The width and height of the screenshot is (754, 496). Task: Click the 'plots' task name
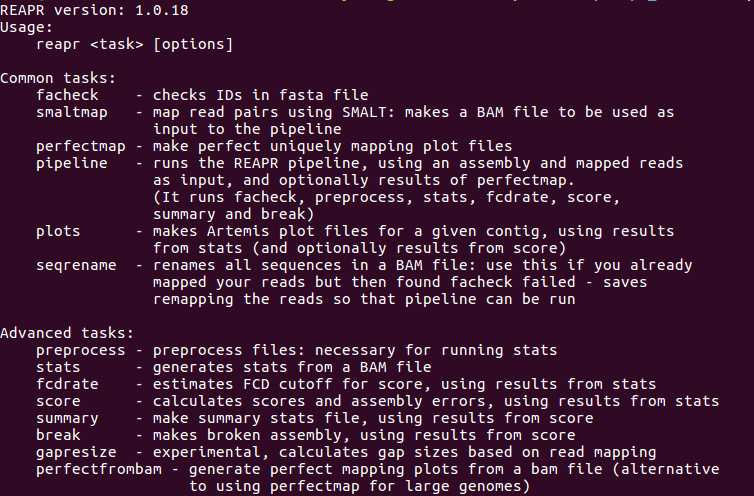click(x=58, y=231)
